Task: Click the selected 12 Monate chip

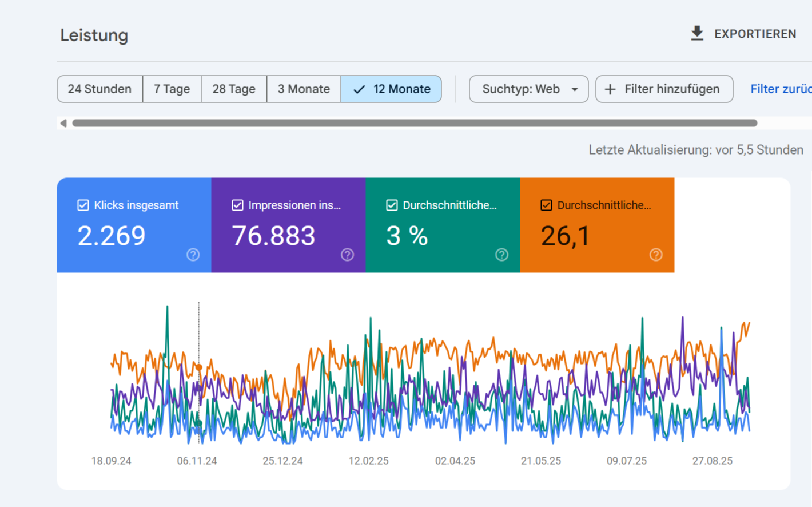Action: pos(391,89)
